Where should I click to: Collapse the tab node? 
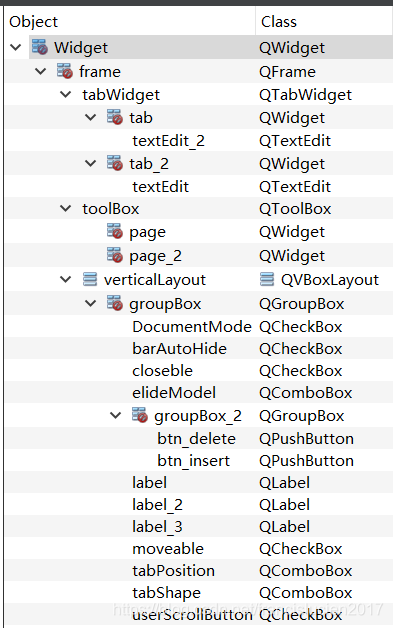(91, 118)
